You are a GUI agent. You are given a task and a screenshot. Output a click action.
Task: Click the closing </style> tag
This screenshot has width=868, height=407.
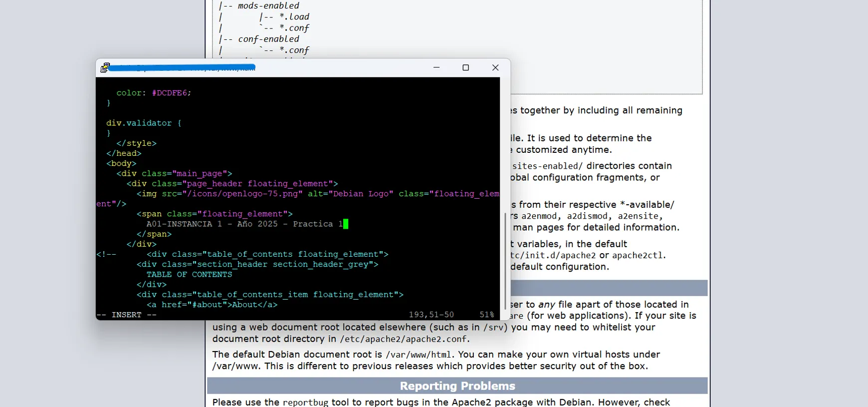(x=136, y=143)
